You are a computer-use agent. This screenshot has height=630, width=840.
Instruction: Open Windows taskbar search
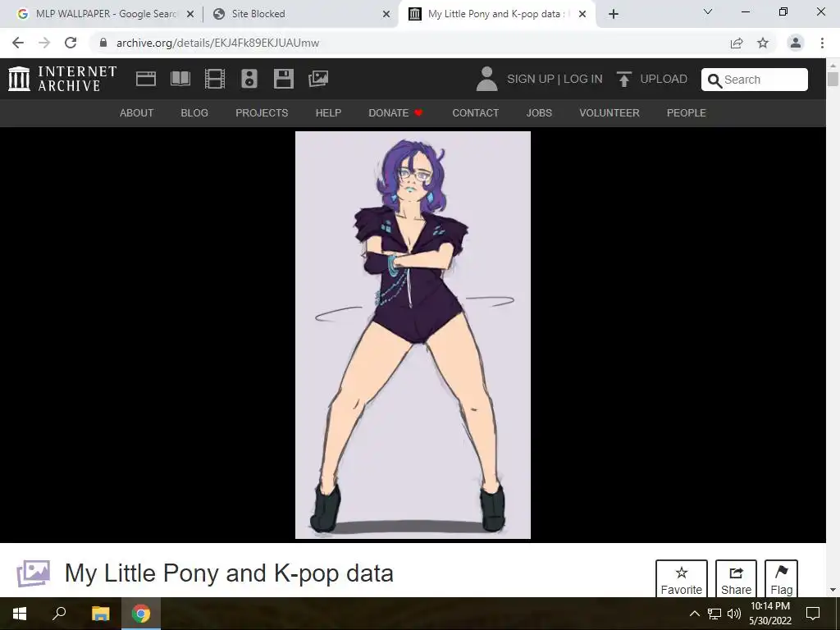pos(59,614)
